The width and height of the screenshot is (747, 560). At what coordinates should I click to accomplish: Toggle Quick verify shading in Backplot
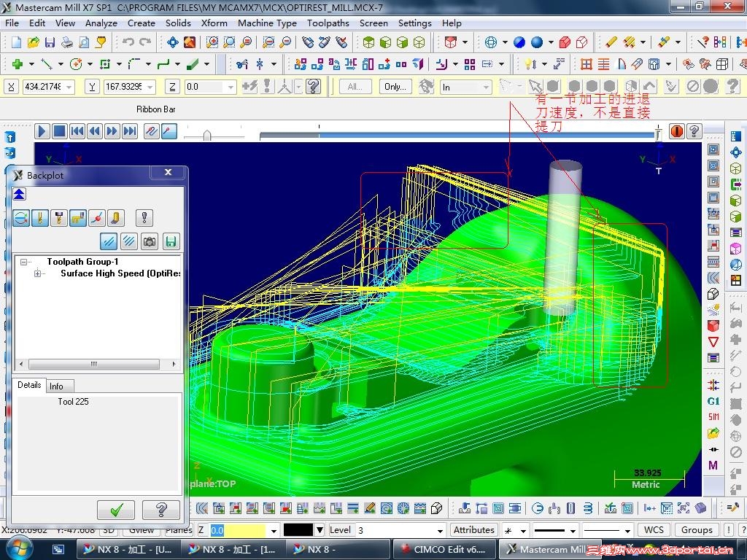[116, 218]
